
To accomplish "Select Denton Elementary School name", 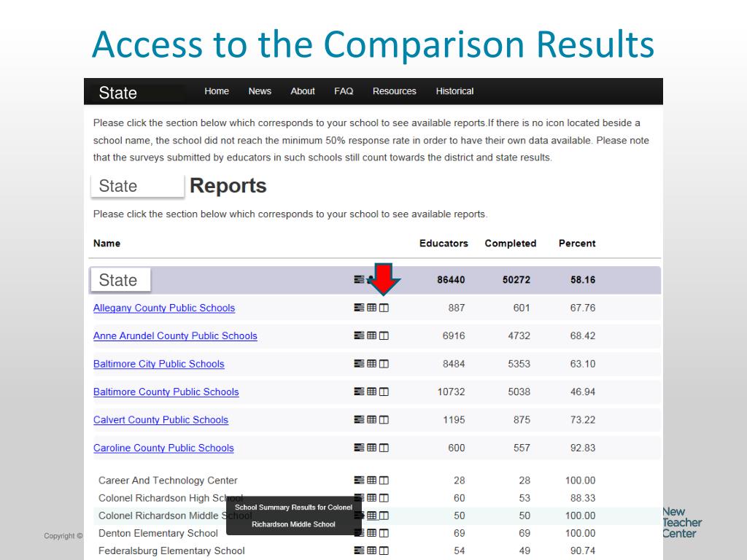I will 158,533.
